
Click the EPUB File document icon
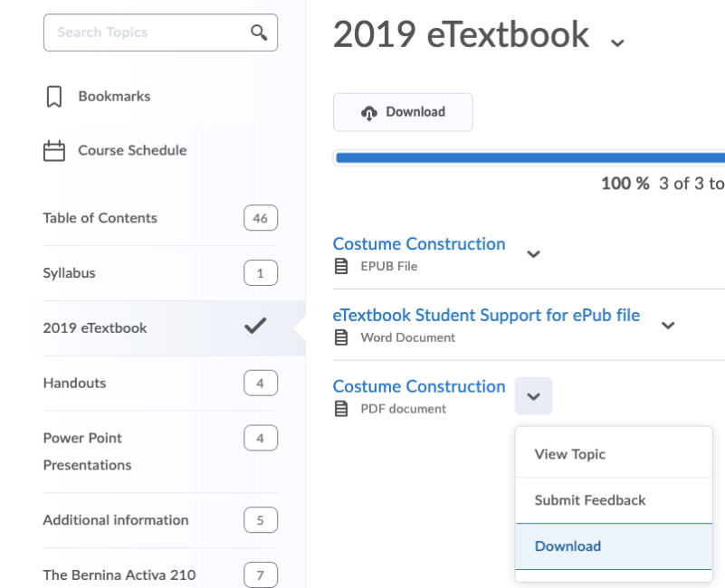point(340,266)
